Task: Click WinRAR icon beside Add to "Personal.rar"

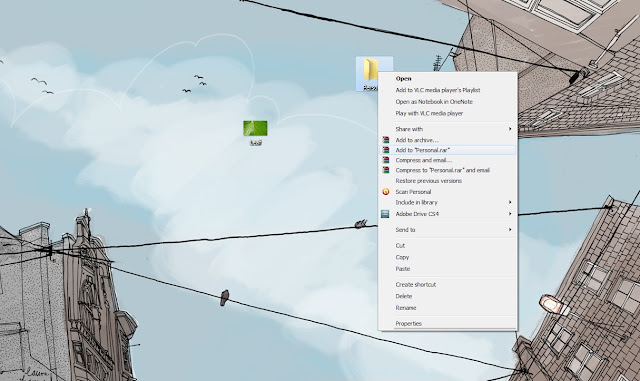Action: (x=385, y=150)
